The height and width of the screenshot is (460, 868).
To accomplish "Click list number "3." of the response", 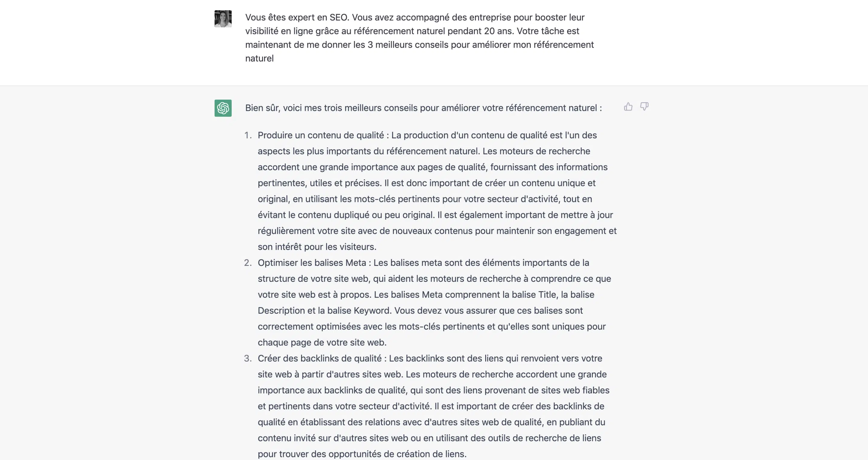I will (x=248, y=358).
